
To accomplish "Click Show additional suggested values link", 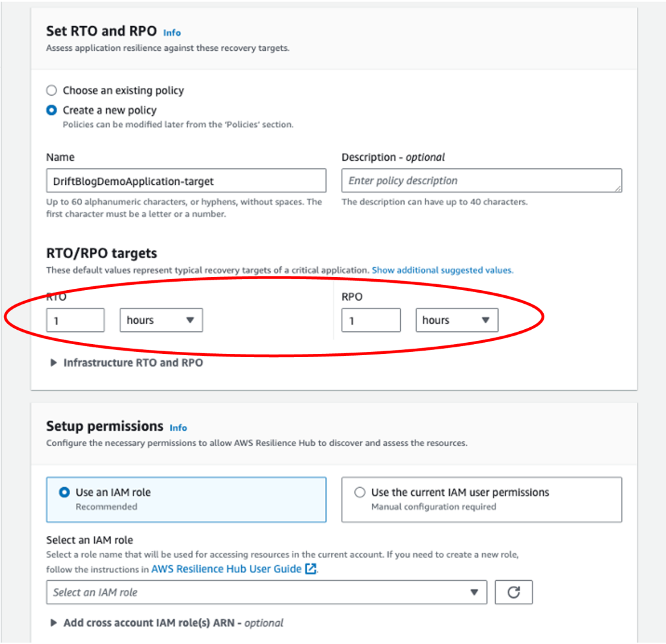I will point(442,270).
